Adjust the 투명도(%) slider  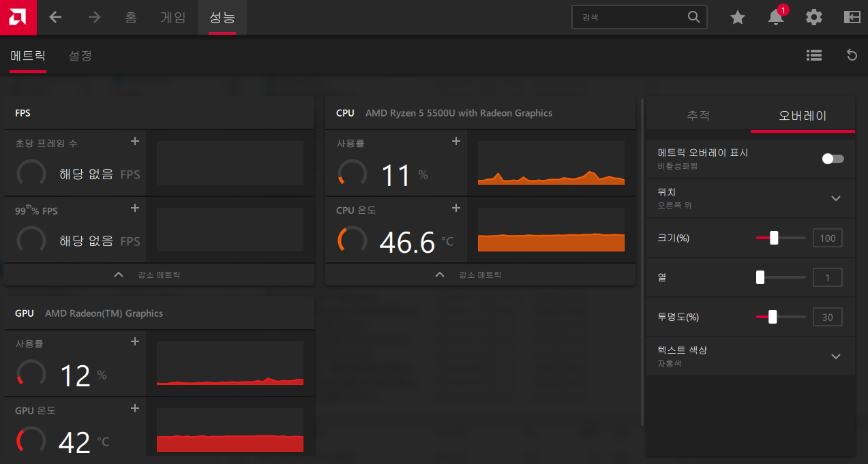781,317
